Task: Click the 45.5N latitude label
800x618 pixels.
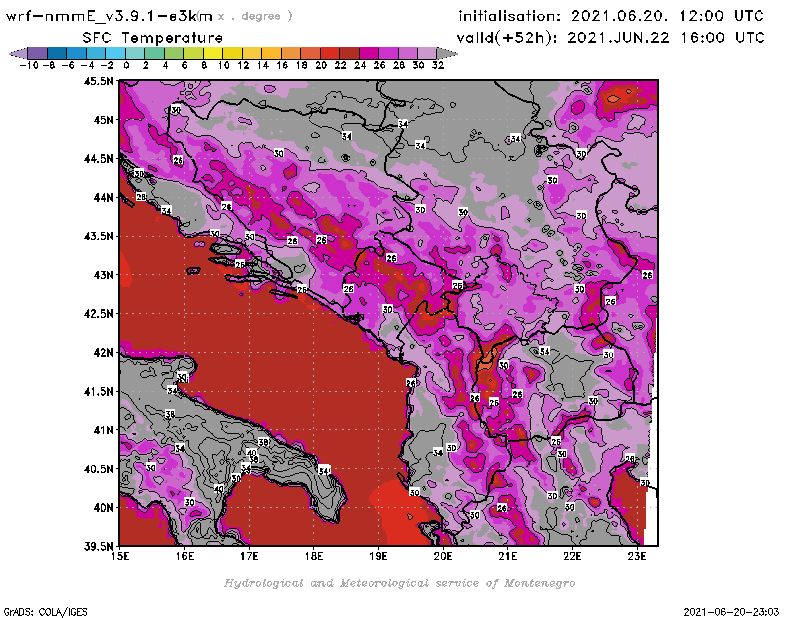Action: click(x=98, y=81)
